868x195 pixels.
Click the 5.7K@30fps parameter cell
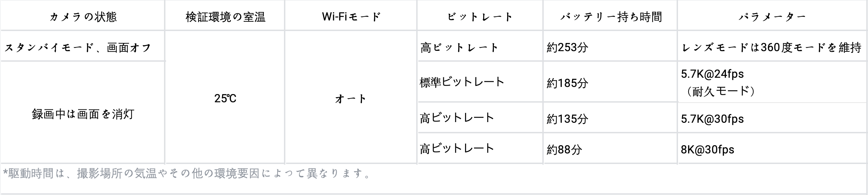click(712, 119)
